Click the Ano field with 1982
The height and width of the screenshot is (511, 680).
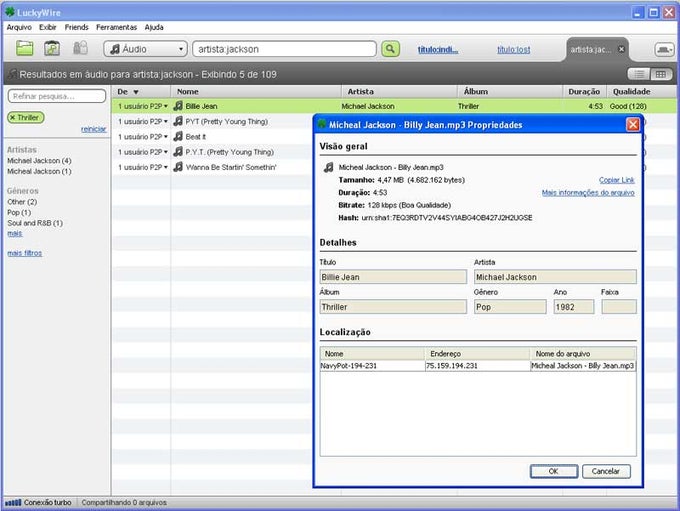574,307
